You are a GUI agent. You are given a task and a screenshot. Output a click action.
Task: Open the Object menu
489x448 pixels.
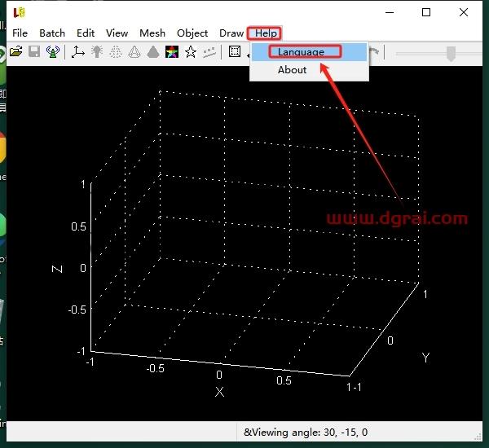click(192, 33)
